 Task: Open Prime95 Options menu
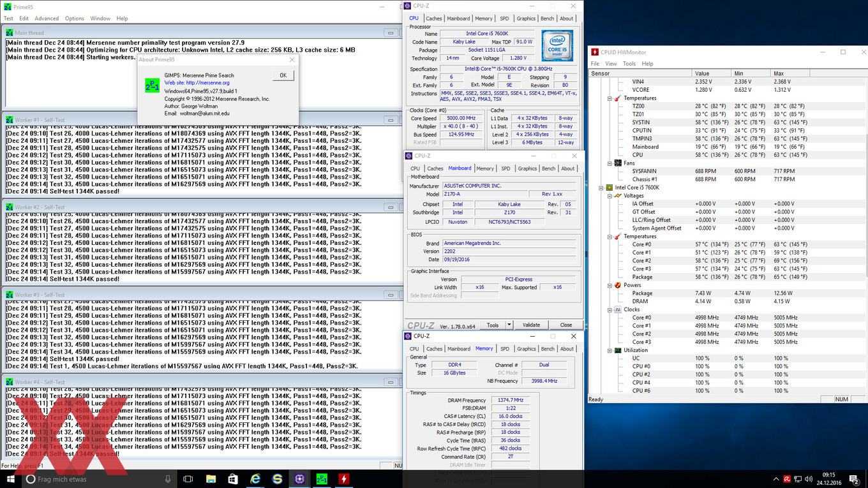75,18
